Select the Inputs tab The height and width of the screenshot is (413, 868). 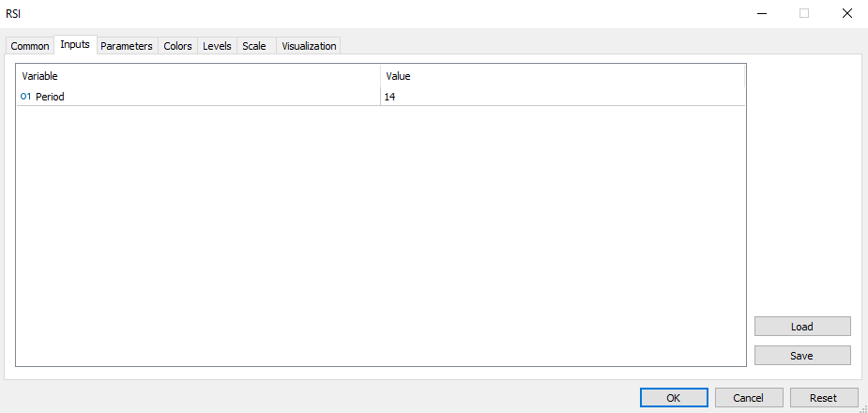click(75, 44)
